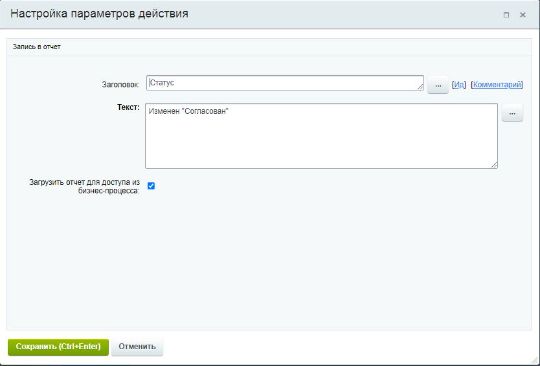Open value picker button next to Текст area
540x366 pixels.
(512, 114)
